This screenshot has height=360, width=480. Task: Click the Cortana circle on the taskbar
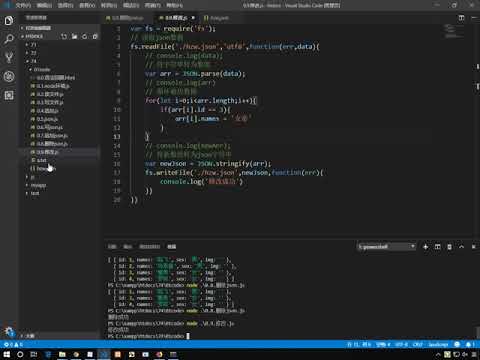pos(20,354)
